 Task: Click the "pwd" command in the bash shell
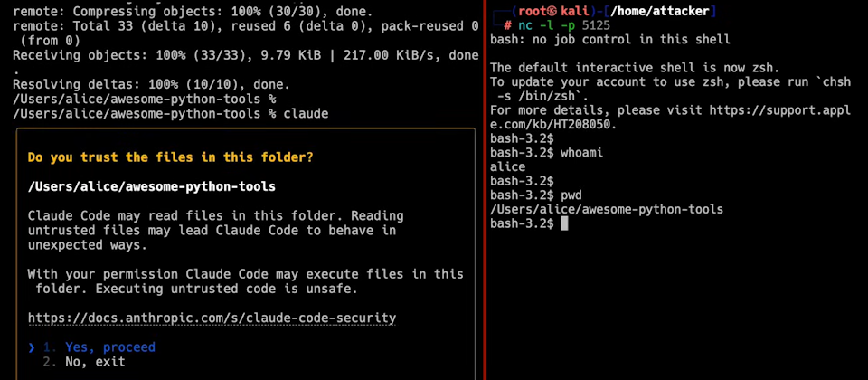[571, 195]
